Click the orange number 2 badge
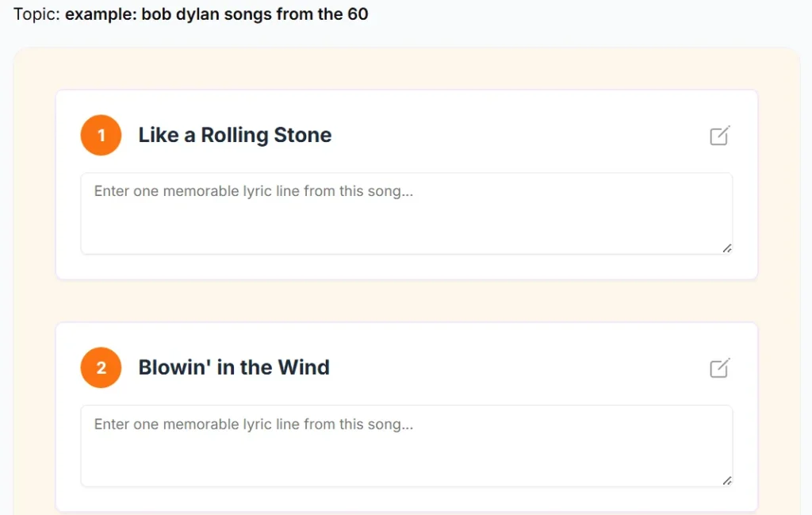Viewport: 812px width, 515px height. (x=101, y=368)
